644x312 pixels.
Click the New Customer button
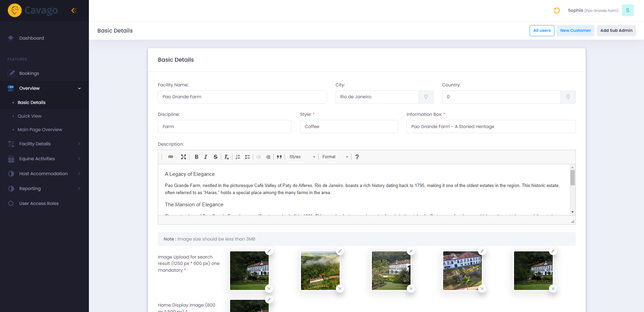[x=575, y=30]
